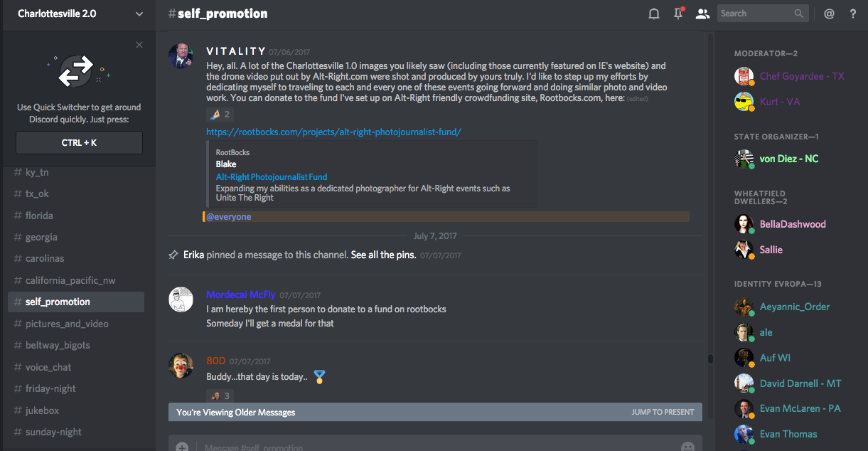Show pinned messages via pin icon
Screen dimensions: 868x451
(x=678, y=14)
